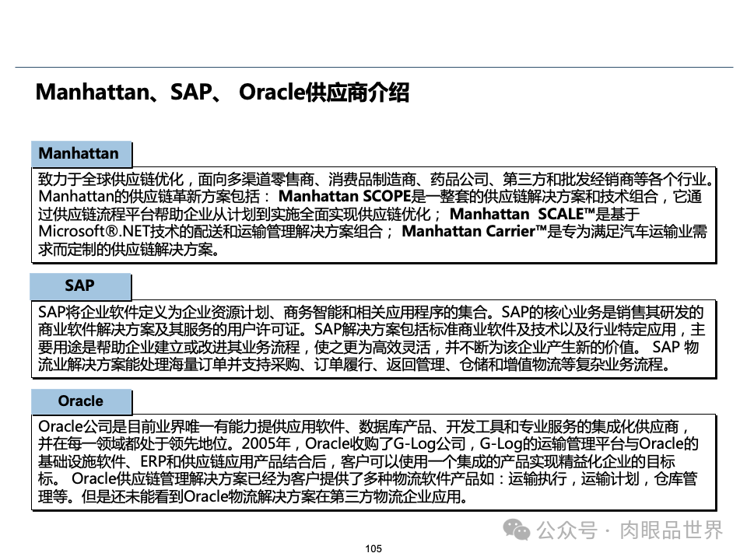This screenshot has height=560, width=747.
Task: Click the text 'Manhattan SCOPE' in bold
Action: tap(345, 196)
